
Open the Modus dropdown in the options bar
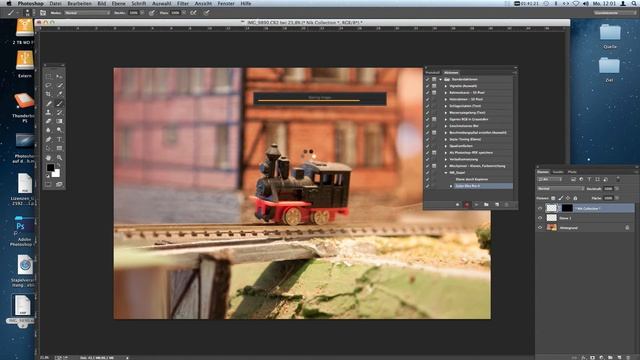pyautogui.click(x=87, y=13)
